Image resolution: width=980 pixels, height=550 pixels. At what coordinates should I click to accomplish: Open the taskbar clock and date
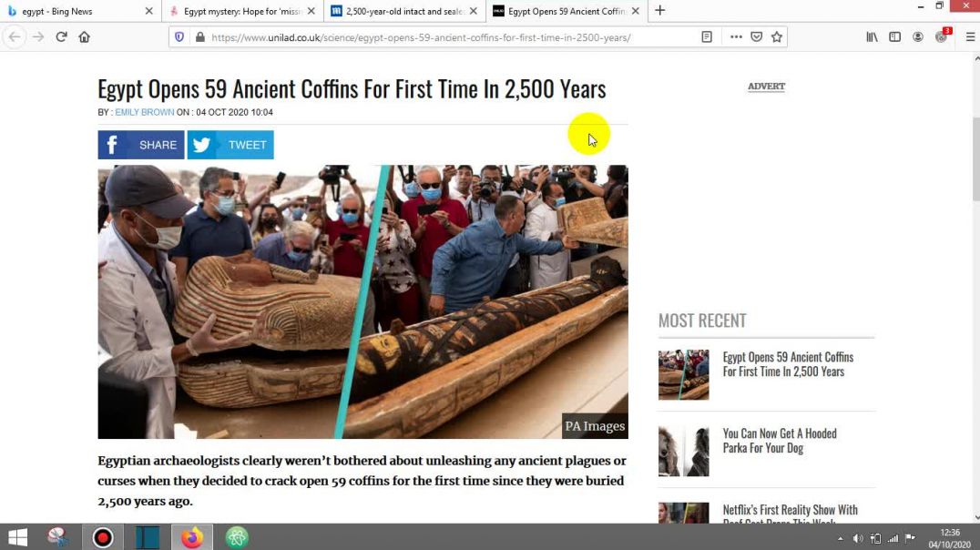tap(949, 539)
